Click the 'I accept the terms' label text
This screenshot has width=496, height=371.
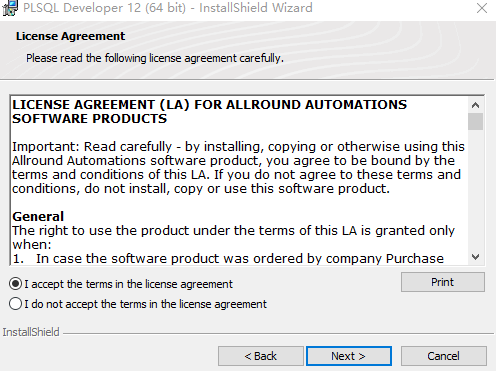128,284
